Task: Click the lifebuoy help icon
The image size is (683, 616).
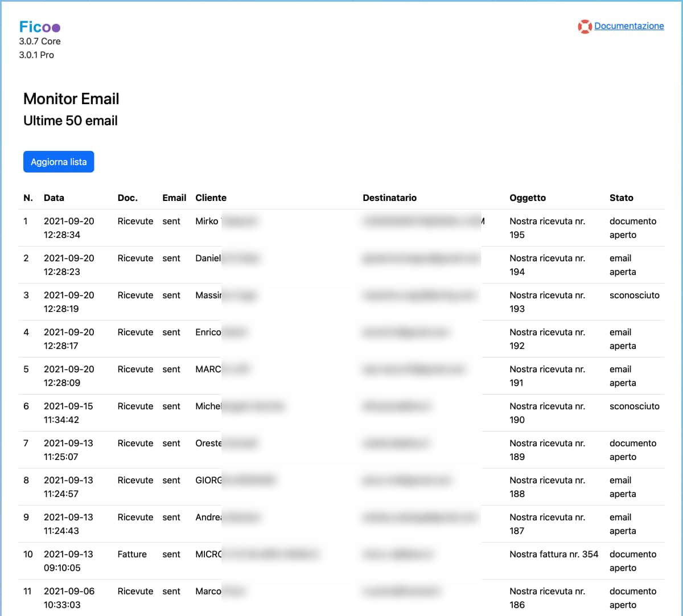Action: pyautogui.click(x=584, y=27)
